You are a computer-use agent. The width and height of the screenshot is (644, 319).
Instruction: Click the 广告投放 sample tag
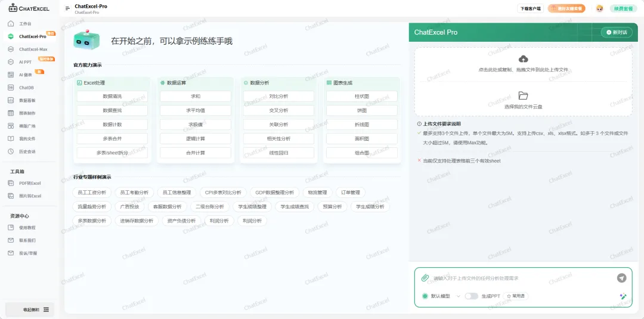click(x=129, y=206)
